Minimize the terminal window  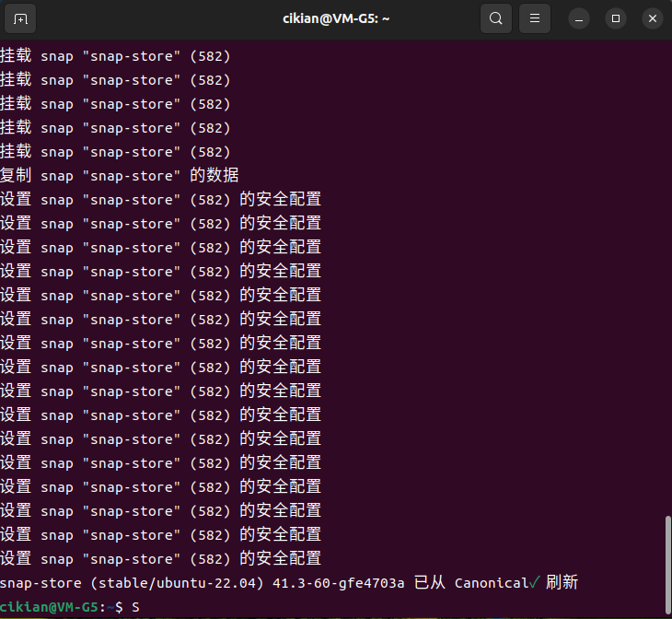tap(579, 18)
